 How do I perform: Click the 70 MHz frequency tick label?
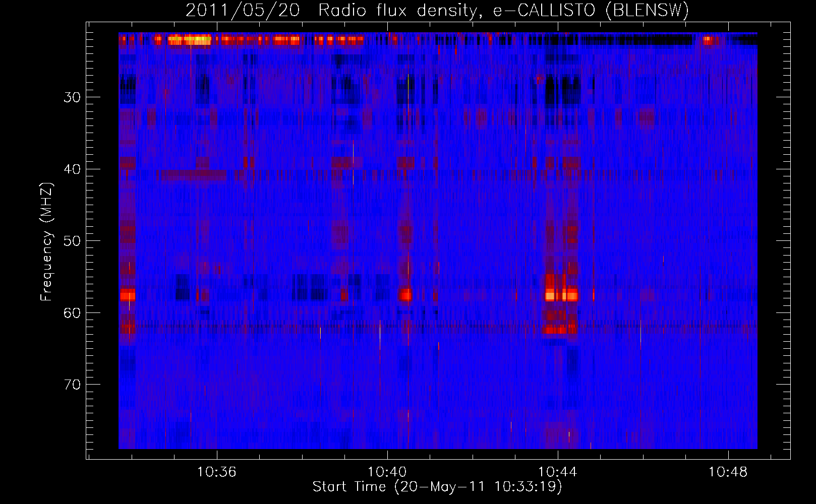point(72,385)
